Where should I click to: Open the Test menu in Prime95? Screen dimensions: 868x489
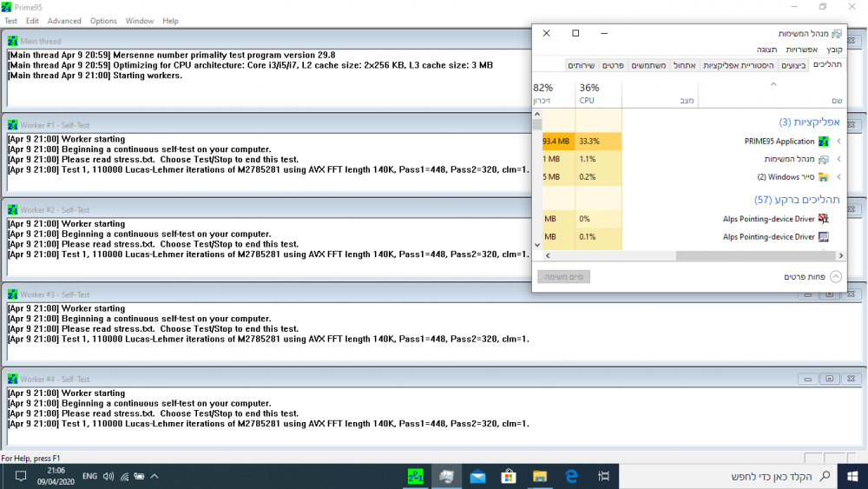(10, 21)
